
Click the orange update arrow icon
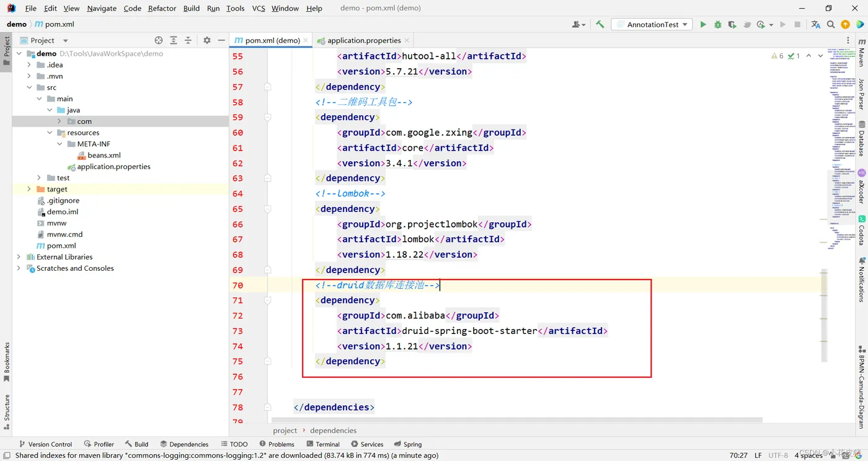tap(845, 25)
